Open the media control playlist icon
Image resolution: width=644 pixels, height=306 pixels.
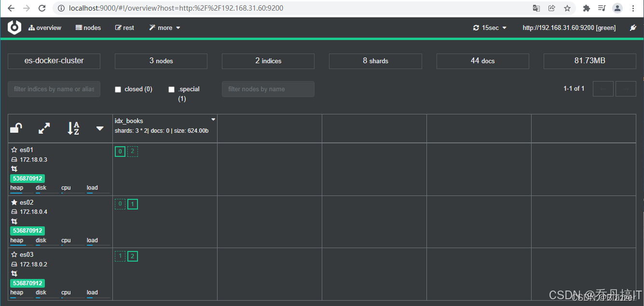click(x=602, y=8)
